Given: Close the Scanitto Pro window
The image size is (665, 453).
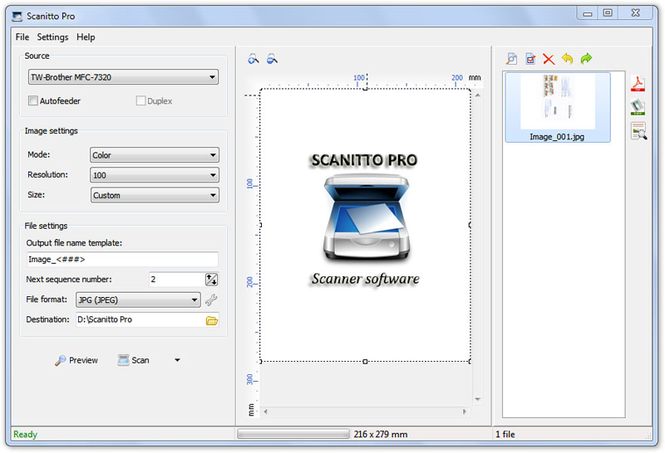Looking at the screenshot, I should (x=635, y=13).
